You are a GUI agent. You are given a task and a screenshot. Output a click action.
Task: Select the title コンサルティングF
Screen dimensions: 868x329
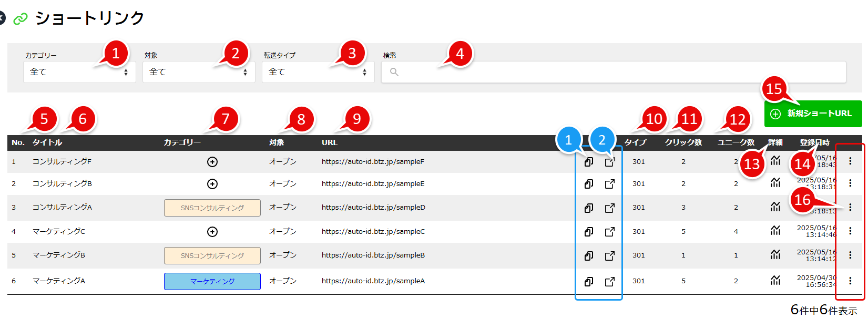click(x=62, y=161)
